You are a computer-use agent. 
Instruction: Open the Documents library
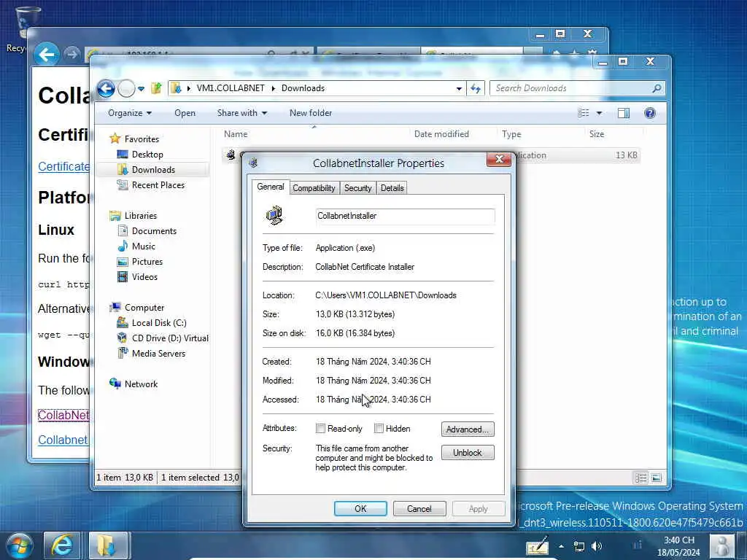(153, 231)
